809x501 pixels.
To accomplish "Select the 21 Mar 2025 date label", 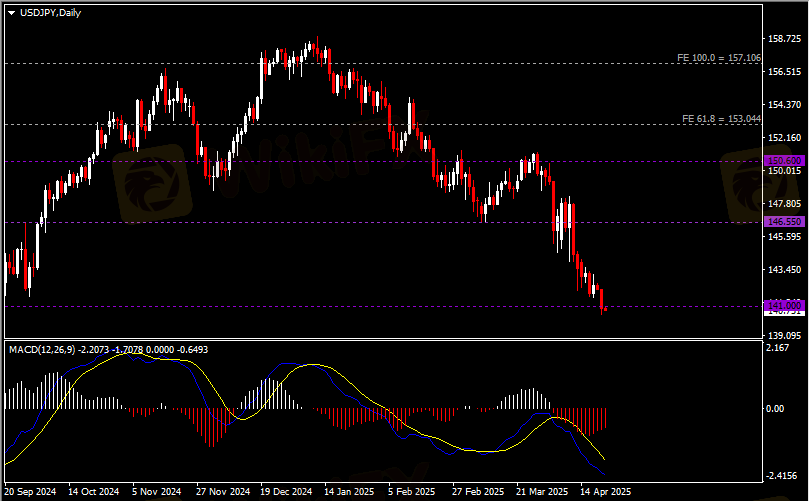I will click(542, 492).
